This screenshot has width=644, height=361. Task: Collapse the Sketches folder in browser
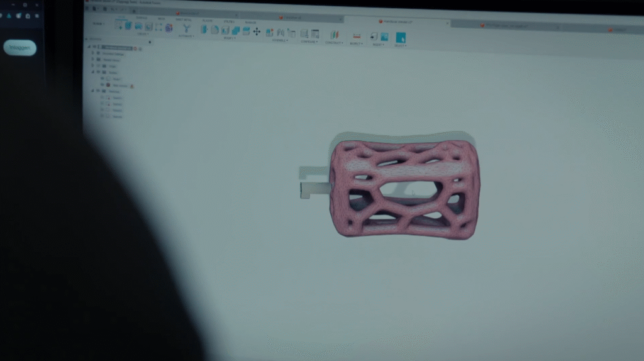[x=92, y=91]
